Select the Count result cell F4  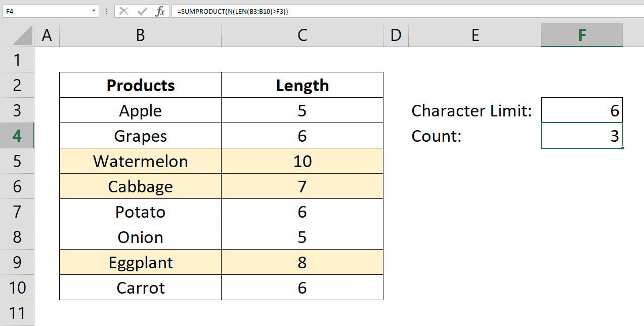pos(582,136)
